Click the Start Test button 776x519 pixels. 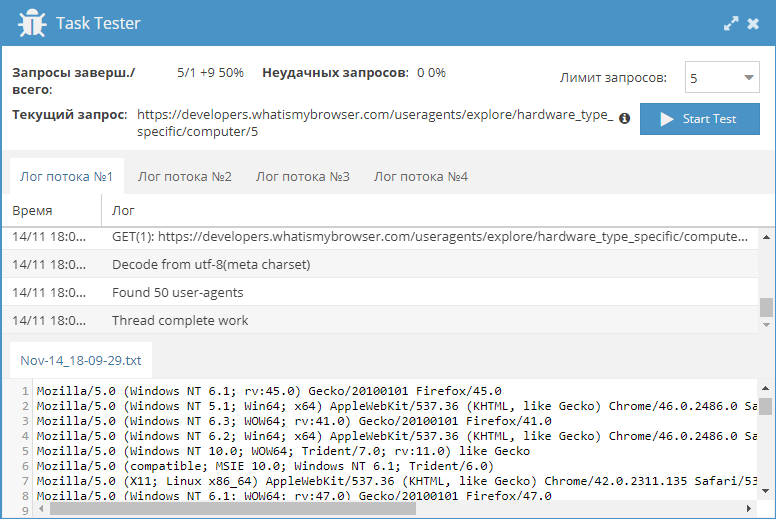pos(699,119)
